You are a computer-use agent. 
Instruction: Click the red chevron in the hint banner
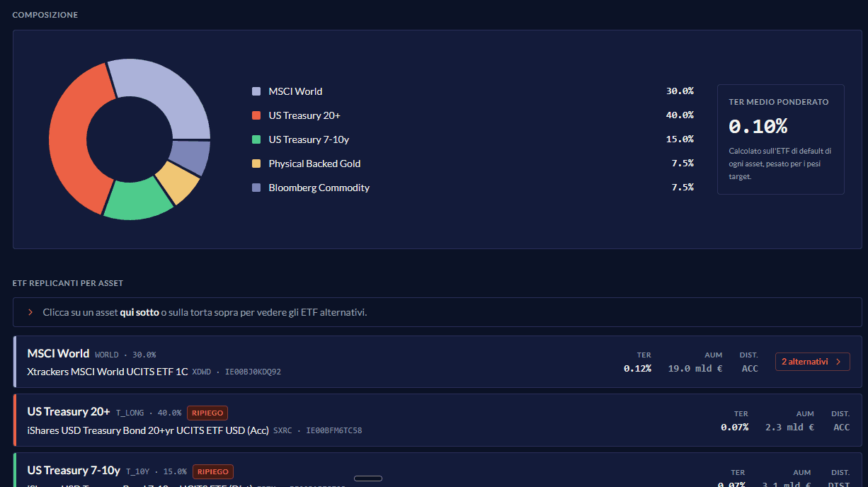[30, 312]
